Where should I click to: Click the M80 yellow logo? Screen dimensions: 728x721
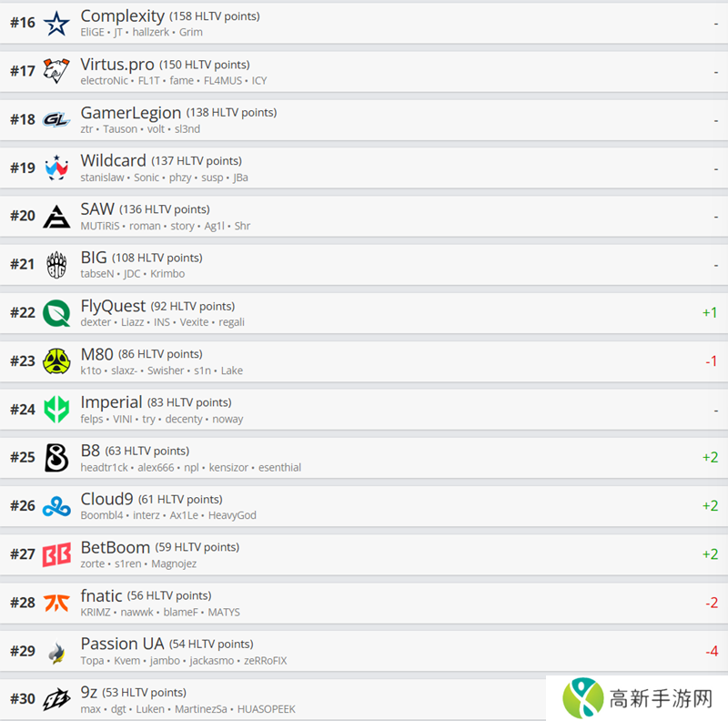coord(56,361)
